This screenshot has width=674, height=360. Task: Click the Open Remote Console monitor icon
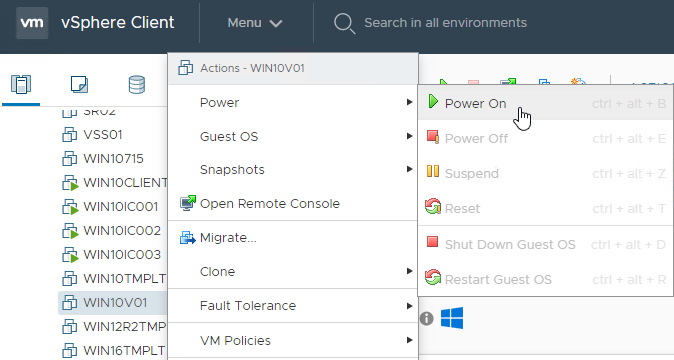point(187,203)
